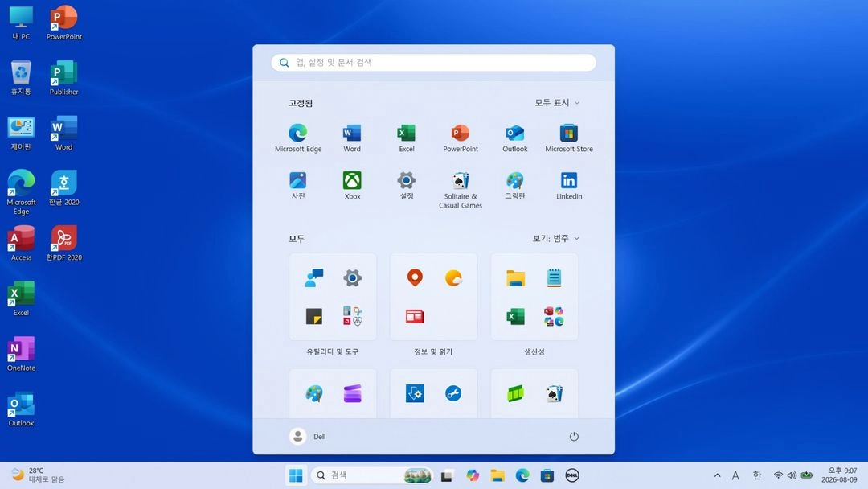868x489 pixels.
Task: Open the 보기: 범주 view dropdown
Action: click(x=555, y=238)
